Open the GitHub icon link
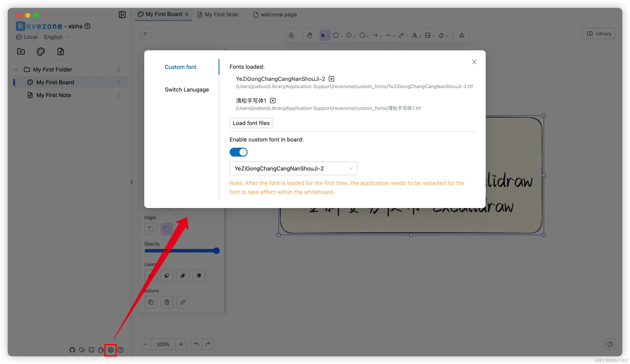Viewport: 630px width, 364px height. click(72, 350)
